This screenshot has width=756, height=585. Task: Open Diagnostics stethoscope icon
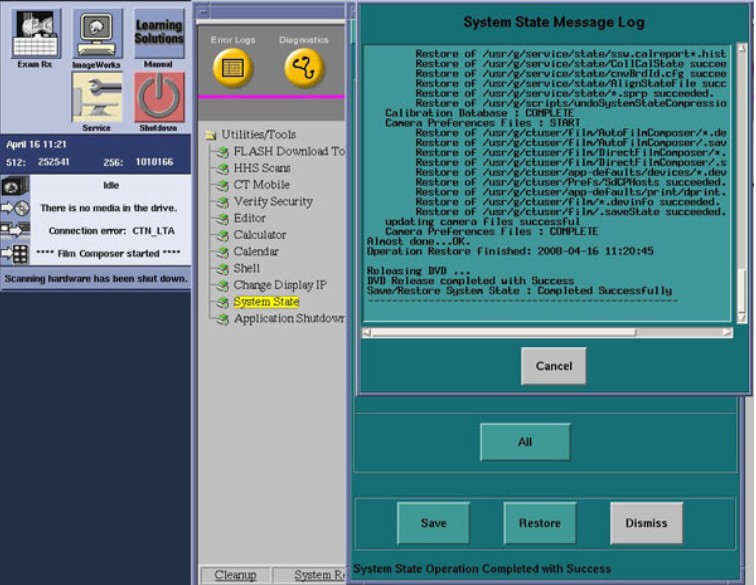point(304,67)
